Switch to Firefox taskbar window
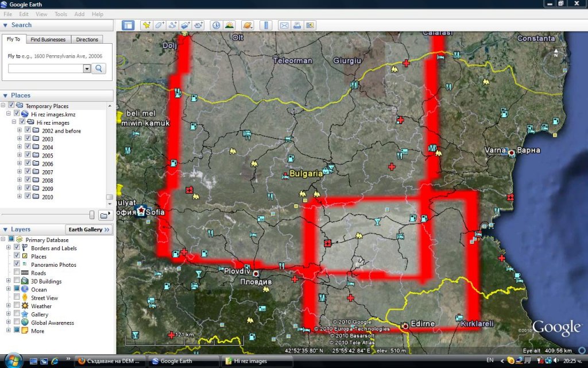This screenshot has height=368, width=588. 109,361
